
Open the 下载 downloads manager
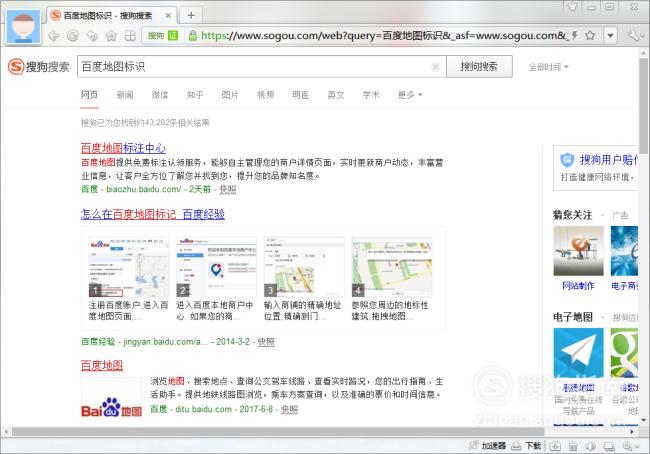point(526,446)
